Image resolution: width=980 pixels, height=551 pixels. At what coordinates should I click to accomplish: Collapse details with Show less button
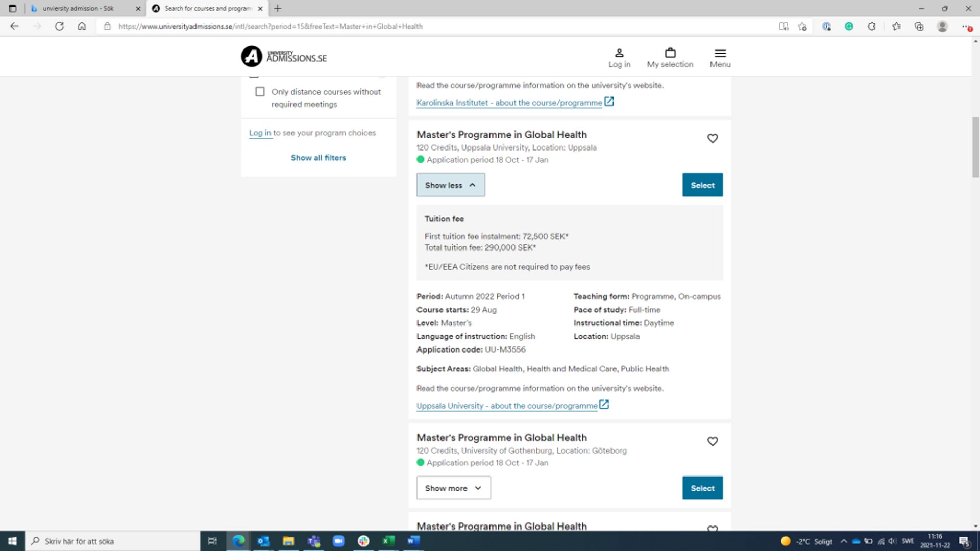(451, 185)
